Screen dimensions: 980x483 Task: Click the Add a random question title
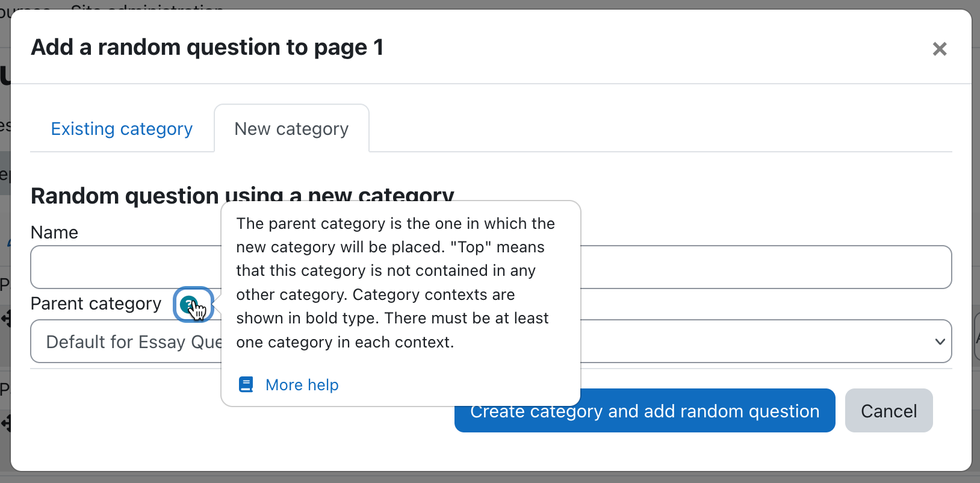(207, 47)
